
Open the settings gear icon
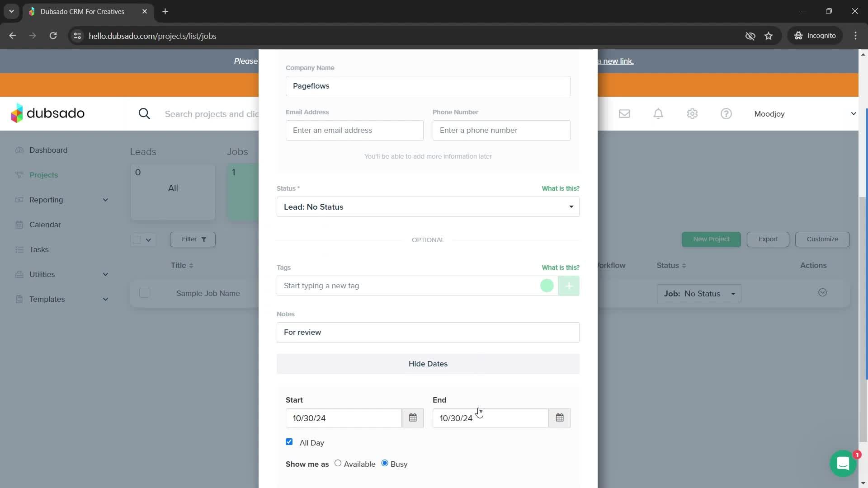pos(692,114)
